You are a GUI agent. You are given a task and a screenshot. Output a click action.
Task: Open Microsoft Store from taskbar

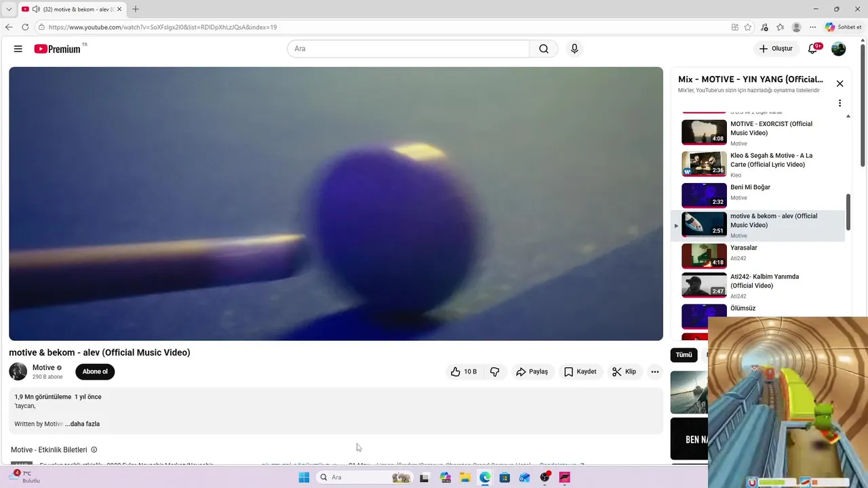(x=505, y=477)
